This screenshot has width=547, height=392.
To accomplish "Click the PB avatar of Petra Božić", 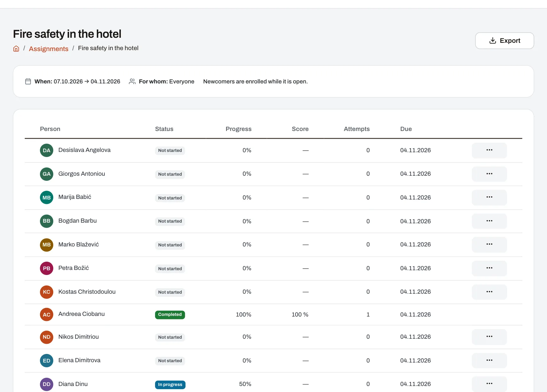I will pos(47,268).
